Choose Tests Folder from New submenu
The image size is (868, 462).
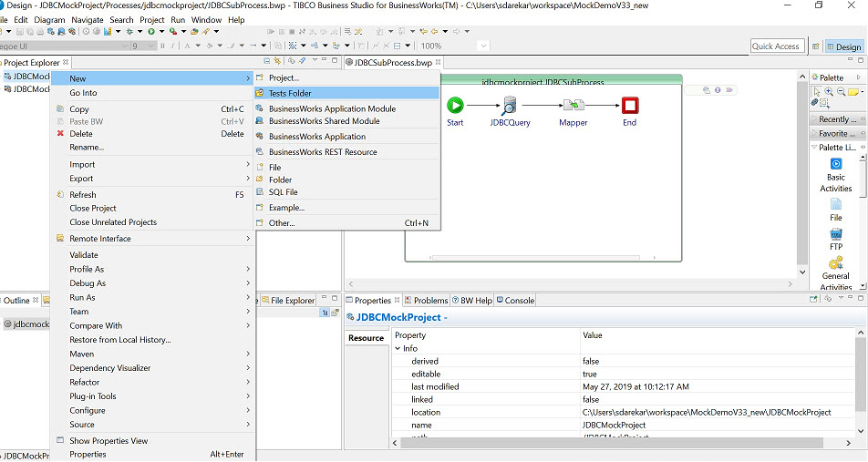tap(290, 93)
